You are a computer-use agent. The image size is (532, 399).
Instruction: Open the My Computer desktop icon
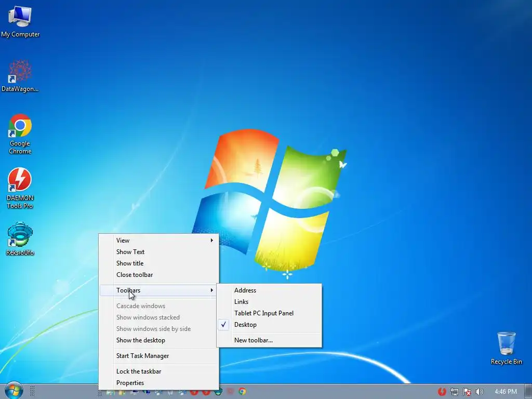[20, 22]
